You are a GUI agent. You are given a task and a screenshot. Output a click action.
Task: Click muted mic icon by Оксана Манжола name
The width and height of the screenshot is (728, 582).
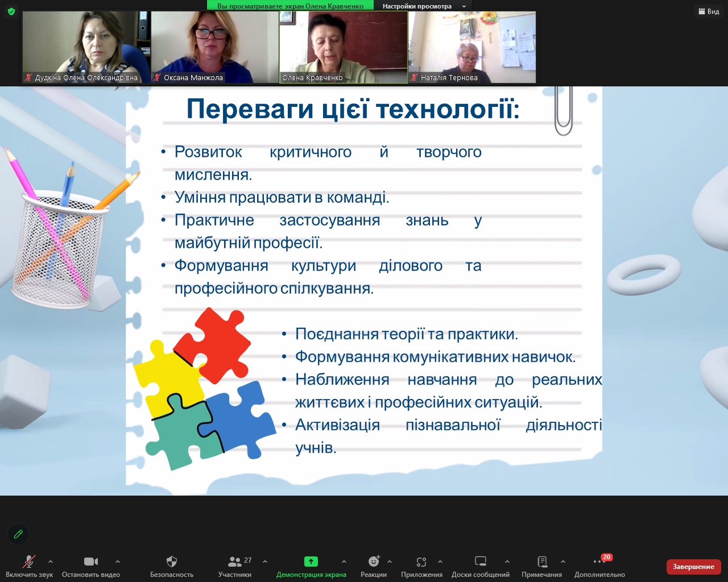pyautogui.click(x=158, y=77)
